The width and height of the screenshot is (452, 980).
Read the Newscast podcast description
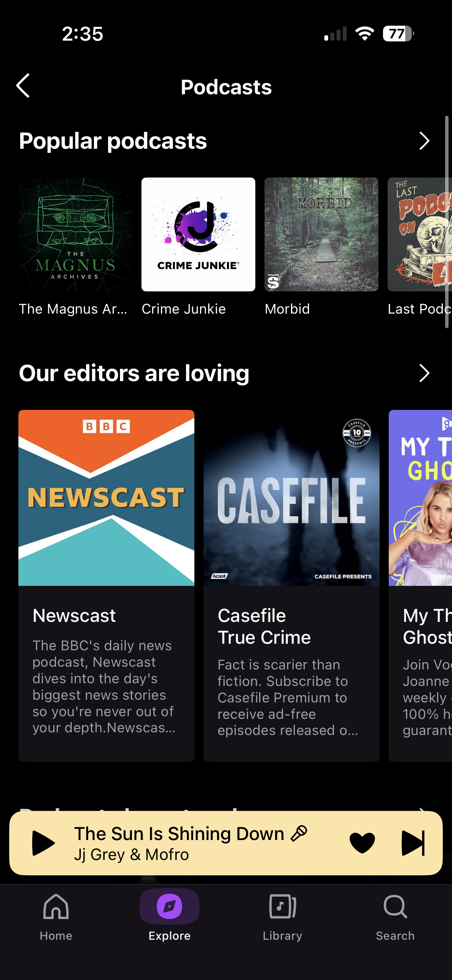click(104, 686)
